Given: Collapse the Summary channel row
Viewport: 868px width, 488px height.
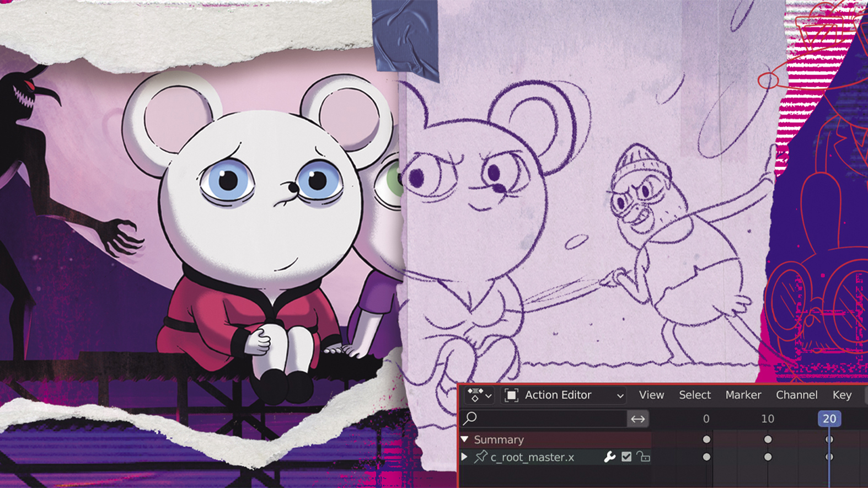Looking at the screenshot, I should click(465, 439).
